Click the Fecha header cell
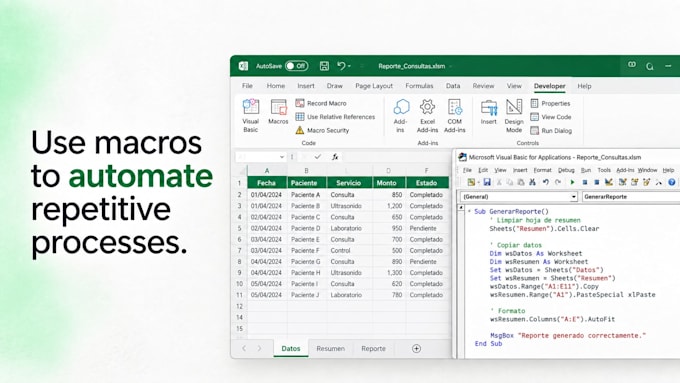The height and width of the screenshot is (383, 680). tap(266, 183)
